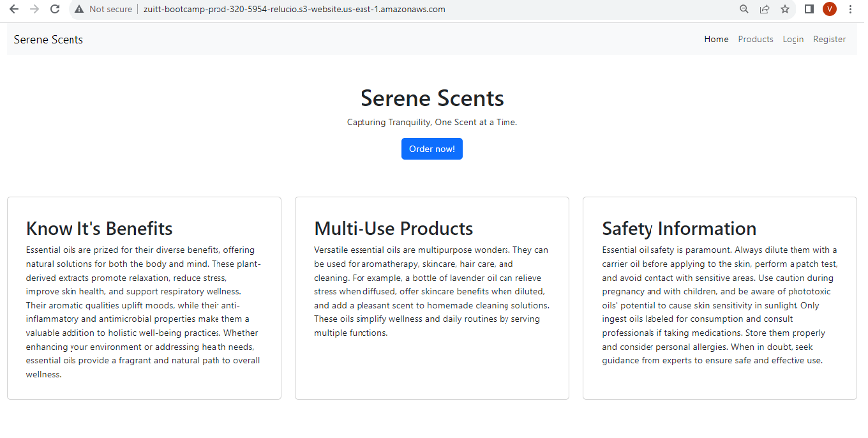The width and height of the screenshot is (868, 438).
Task: Click the Safety Information card heading
Action: click(679, 229)
